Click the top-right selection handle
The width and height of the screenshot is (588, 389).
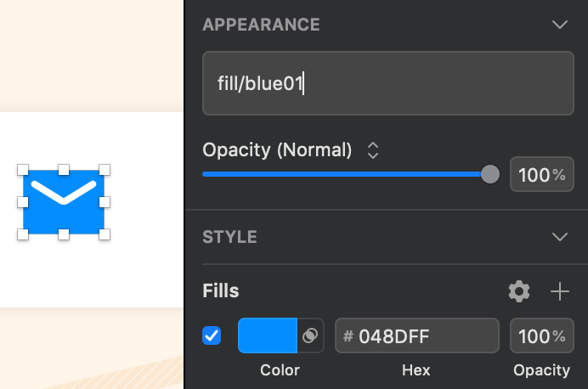(105, 170)
